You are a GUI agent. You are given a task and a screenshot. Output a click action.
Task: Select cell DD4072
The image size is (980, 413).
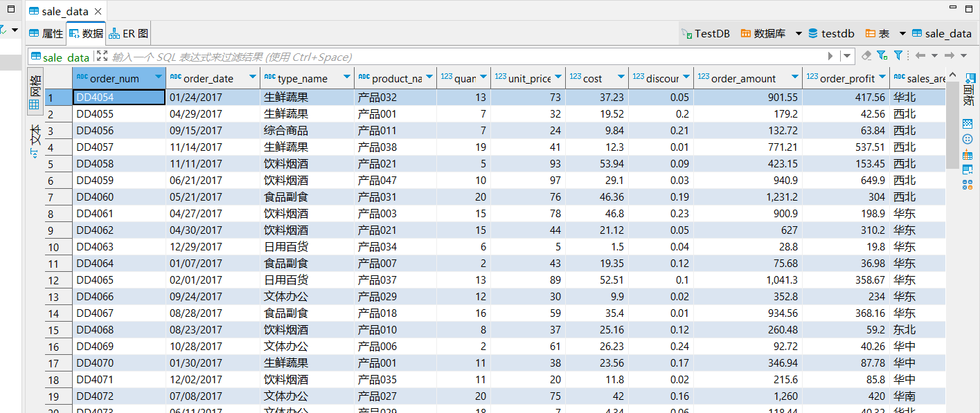tap(119, 396)
